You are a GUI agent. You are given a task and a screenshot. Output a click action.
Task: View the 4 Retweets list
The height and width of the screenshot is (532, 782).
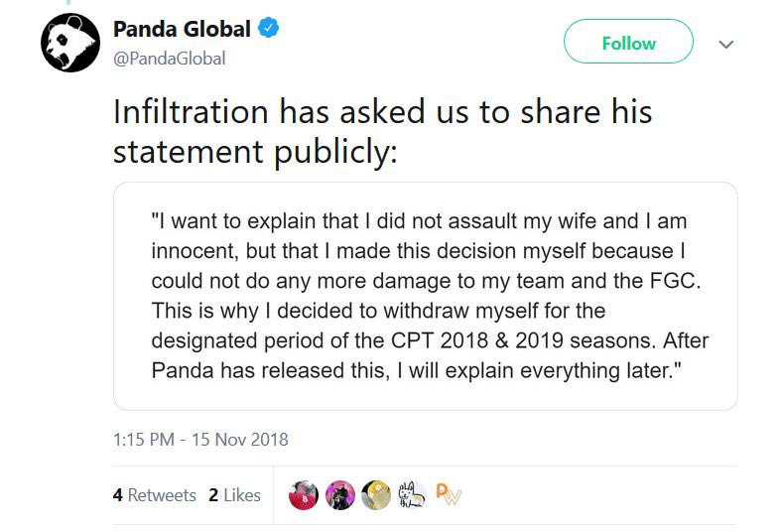(x=155, y=495)
